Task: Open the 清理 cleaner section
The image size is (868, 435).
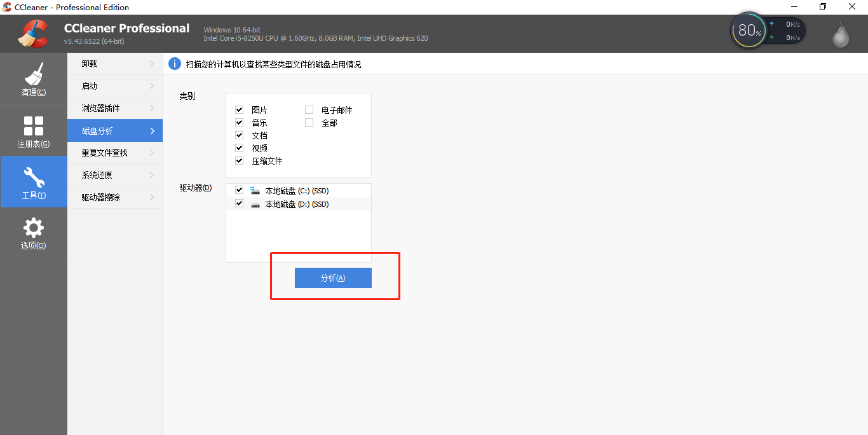Action: click(33, 79)
